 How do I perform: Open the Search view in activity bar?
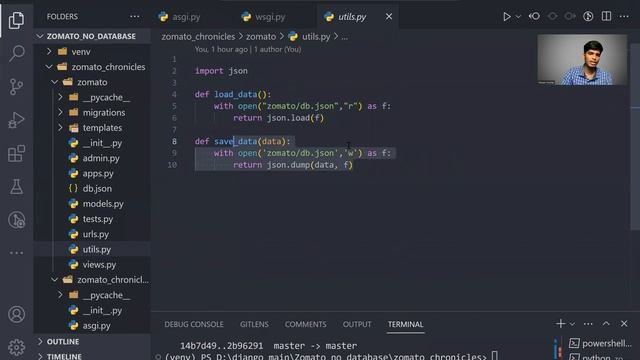(16, 53)
